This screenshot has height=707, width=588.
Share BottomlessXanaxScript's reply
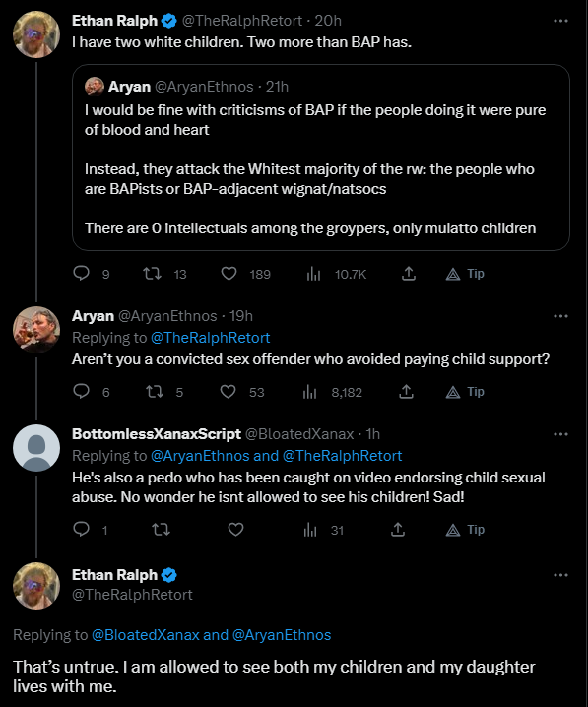(x=397, y=529)
